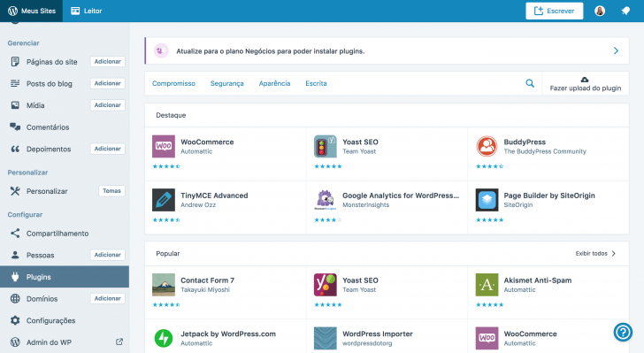The image size is (644, 353).
Task: Click the Compartilhamento share icon
Action: [x=15, y=234]
